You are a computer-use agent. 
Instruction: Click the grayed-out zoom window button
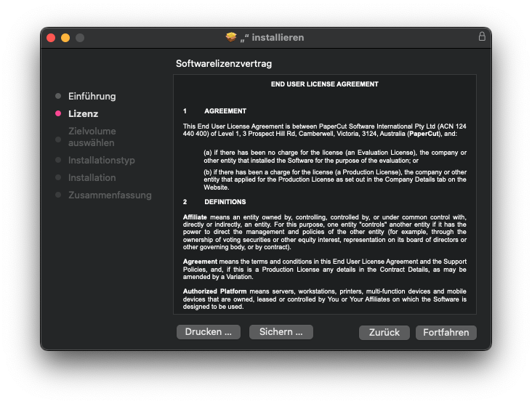coord(80,38)
